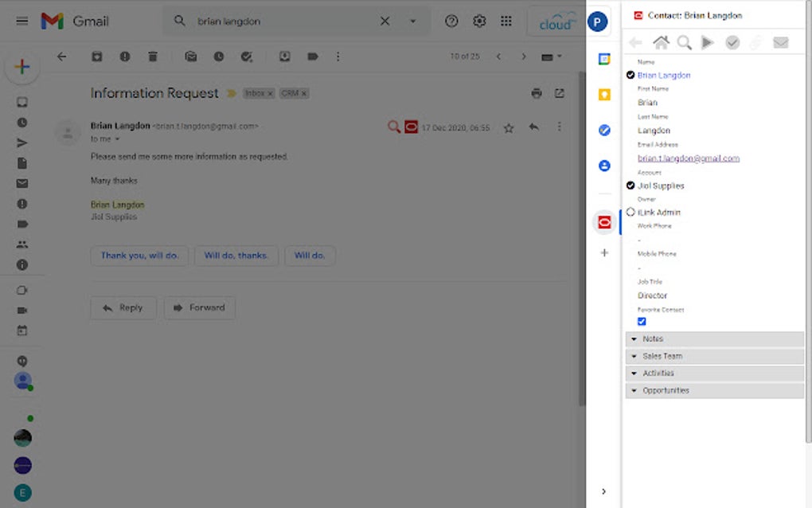Click the red CRM icon beside email date
812x508 pixels.
(412, 127)
